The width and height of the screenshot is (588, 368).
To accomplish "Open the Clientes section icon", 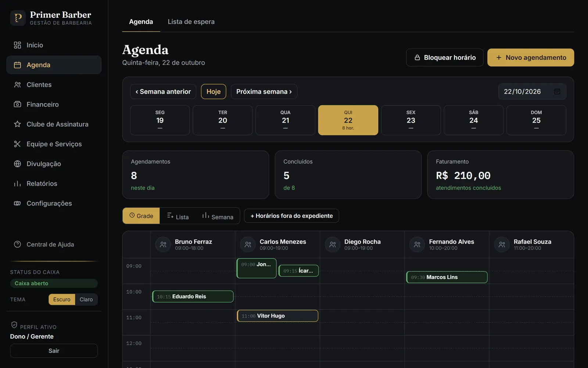I will coord(17,85).
